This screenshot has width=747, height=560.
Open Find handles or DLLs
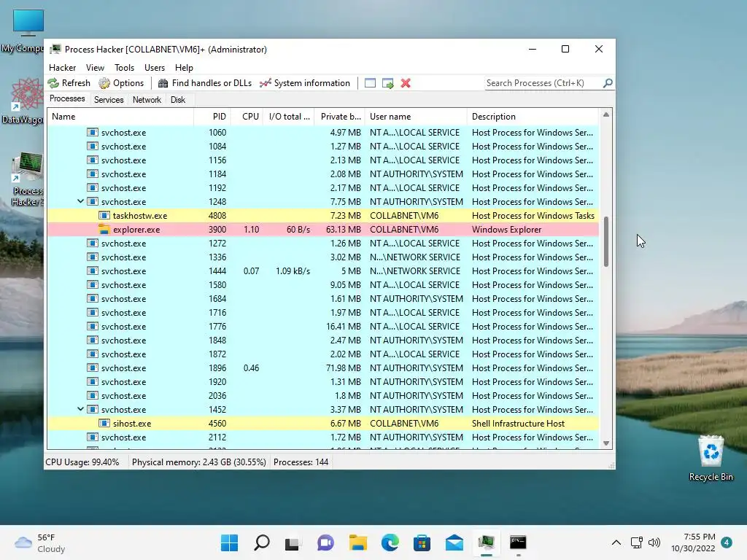pos(205,83)
